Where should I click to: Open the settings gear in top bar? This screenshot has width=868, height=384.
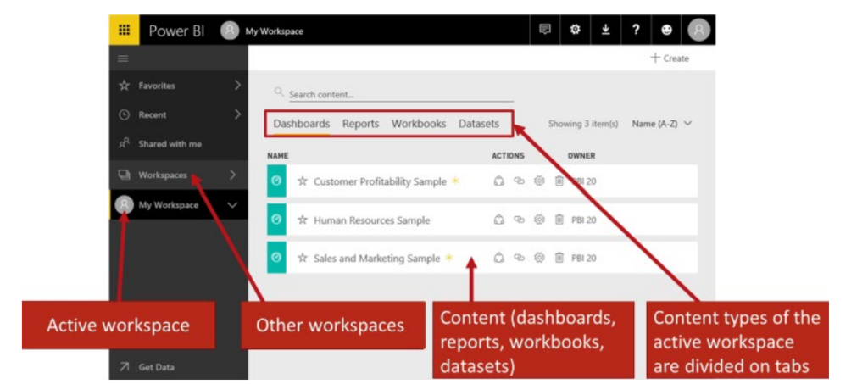576,30
